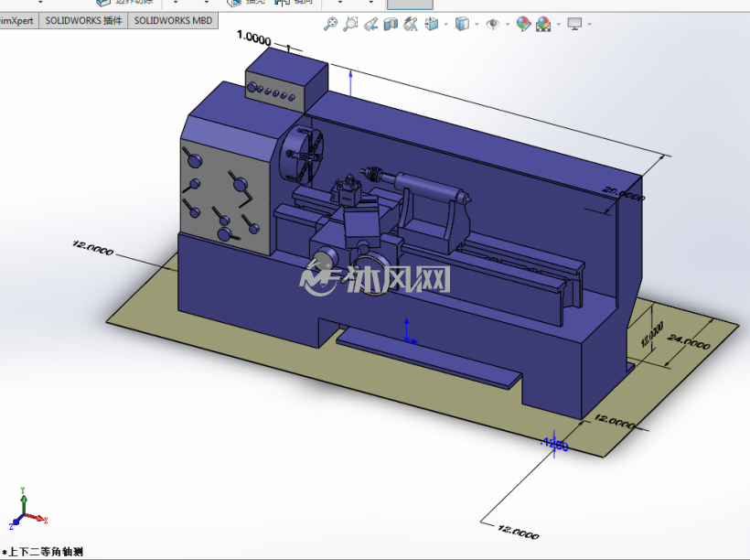
Task: Open the DimXpert tab
Action: pyautogui.click(x=18, y=20)
